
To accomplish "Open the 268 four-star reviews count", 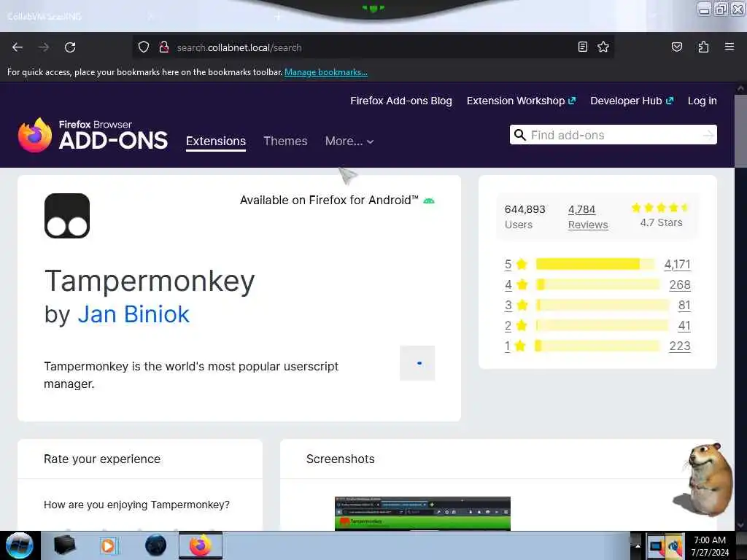I will point(680,284).
